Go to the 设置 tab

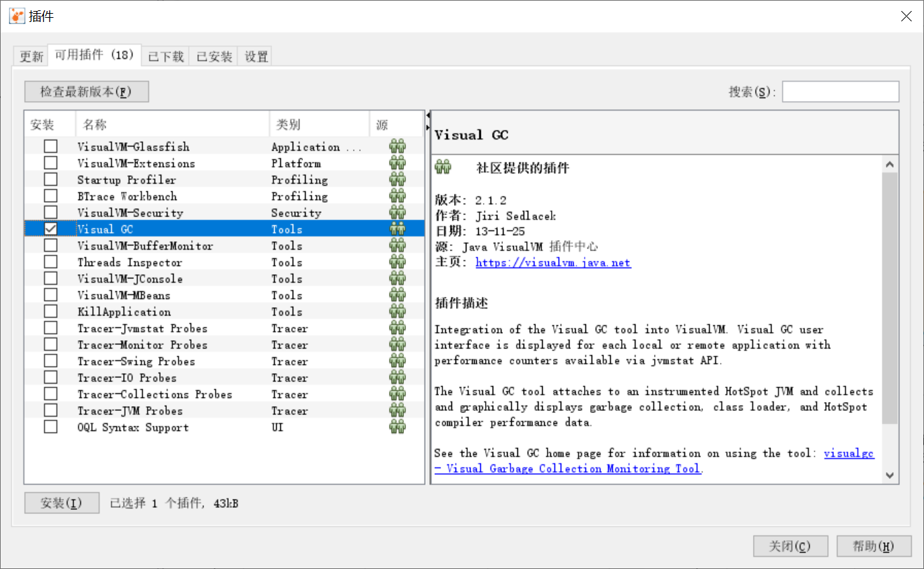point(256,56)
